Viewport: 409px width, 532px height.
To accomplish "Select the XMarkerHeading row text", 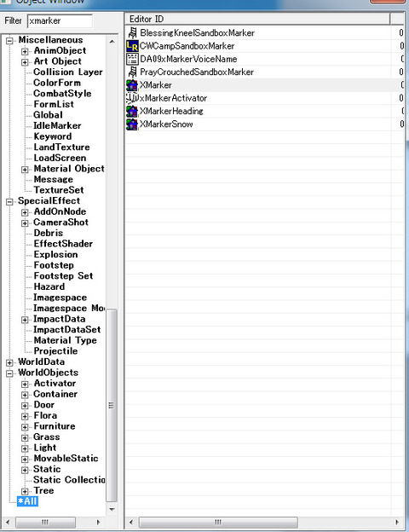I will pyautogui.click(x=171, y=111).
